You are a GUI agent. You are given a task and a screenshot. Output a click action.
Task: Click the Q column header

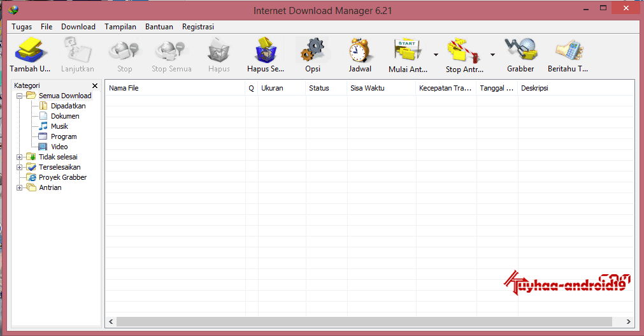coord(252,88)
